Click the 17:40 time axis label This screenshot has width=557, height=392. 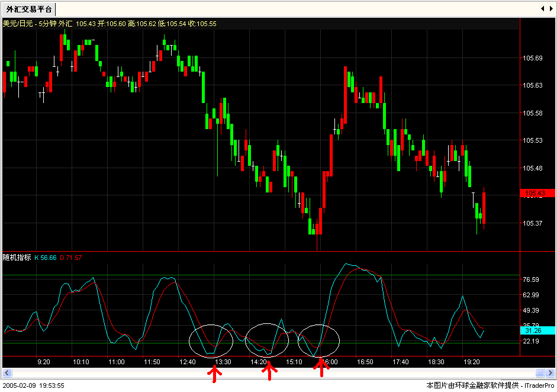(x=401, y=362)
